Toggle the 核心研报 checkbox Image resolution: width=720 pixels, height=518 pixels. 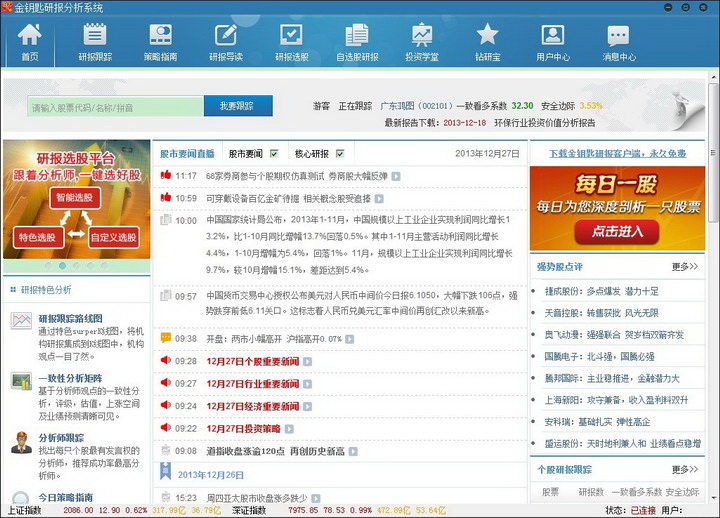[340, 154]
